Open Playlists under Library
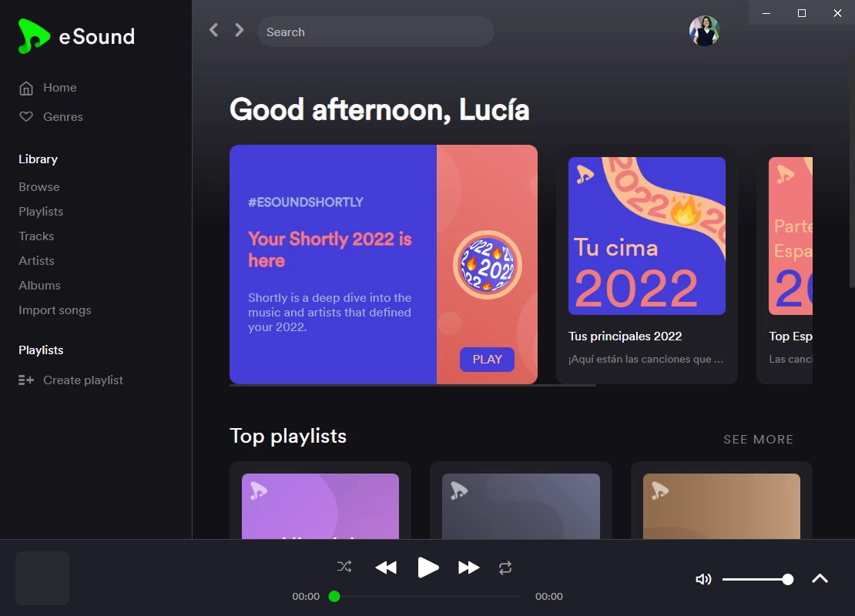The image size is (855, 616). point(41,212)
